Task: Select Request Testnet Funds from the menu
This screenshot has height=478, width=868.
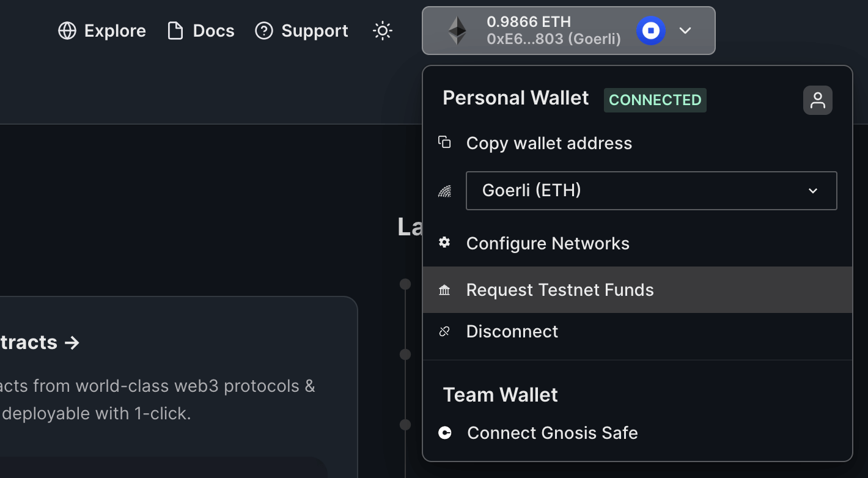Action: 560,289
